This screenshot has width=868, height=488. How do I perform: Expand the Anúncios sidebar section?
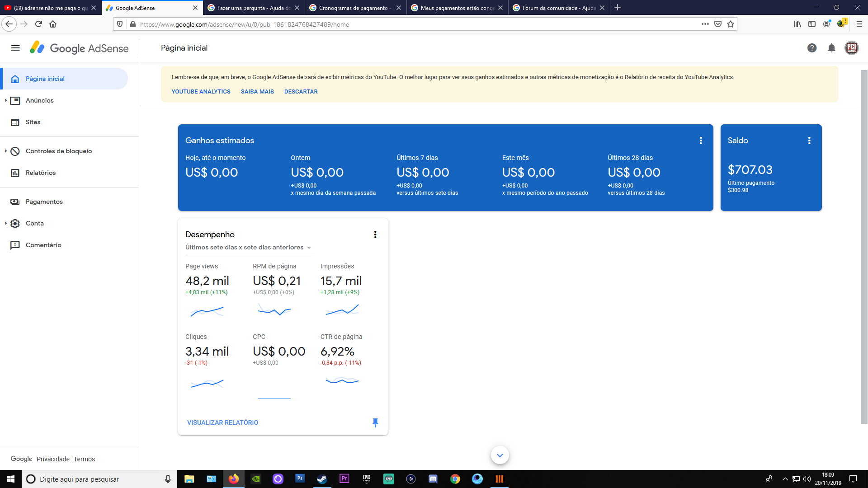[6, 100]
